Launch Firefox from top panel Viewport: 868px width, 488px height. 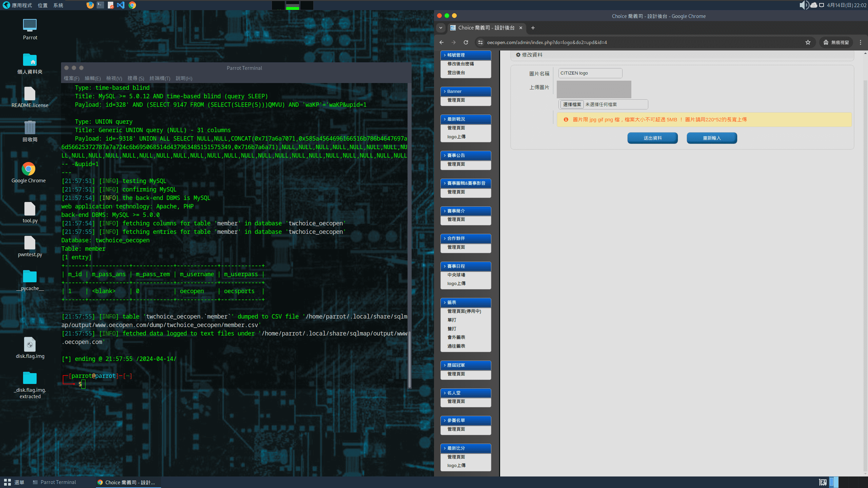tap(90, 5)
